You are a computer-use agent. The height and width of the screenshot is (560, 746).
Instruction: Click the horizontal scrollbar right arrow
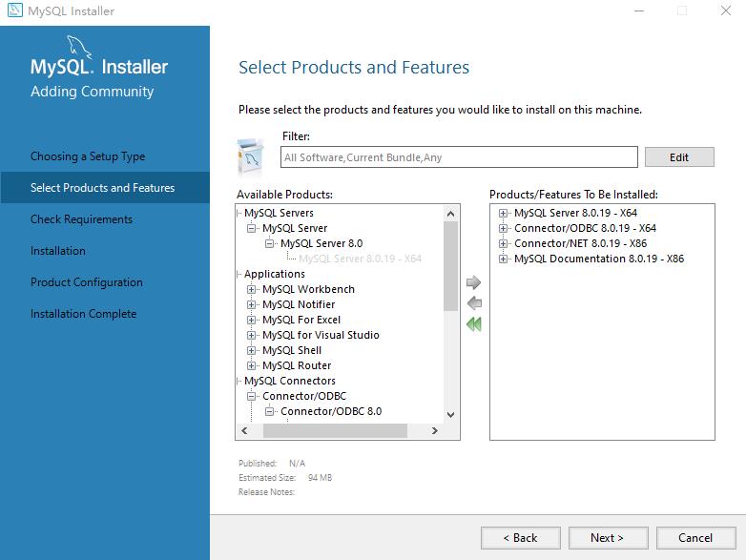point(434,430)
